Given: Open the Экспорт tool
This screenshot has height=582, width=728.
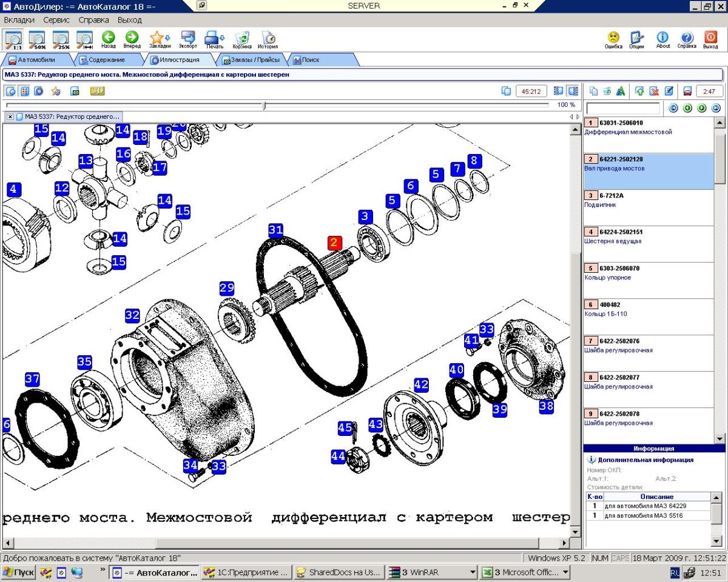Looking at the screenshot, I should pyautogui.click(x=188, y=39).
